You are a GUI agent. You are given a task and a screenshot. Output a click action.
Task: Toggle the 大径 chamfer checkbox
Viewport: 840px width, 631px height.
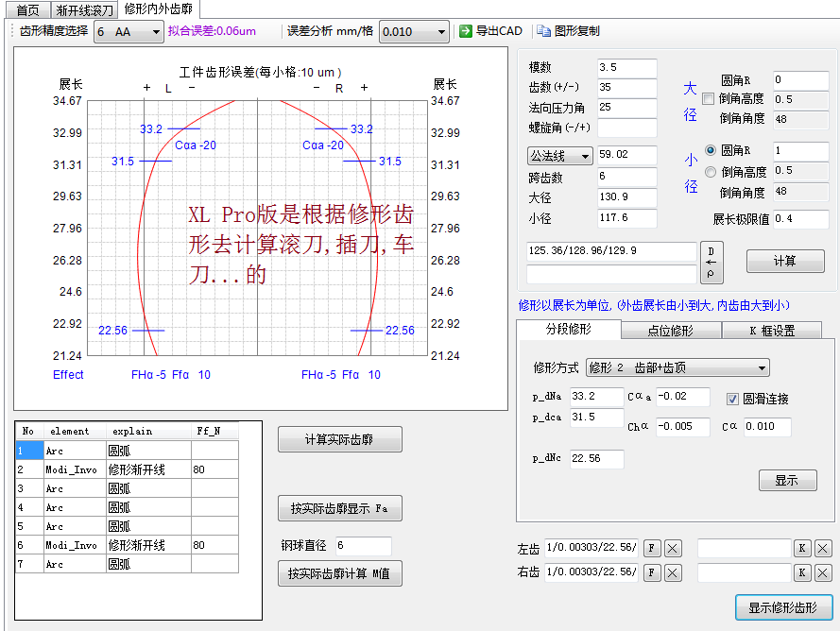708,98
